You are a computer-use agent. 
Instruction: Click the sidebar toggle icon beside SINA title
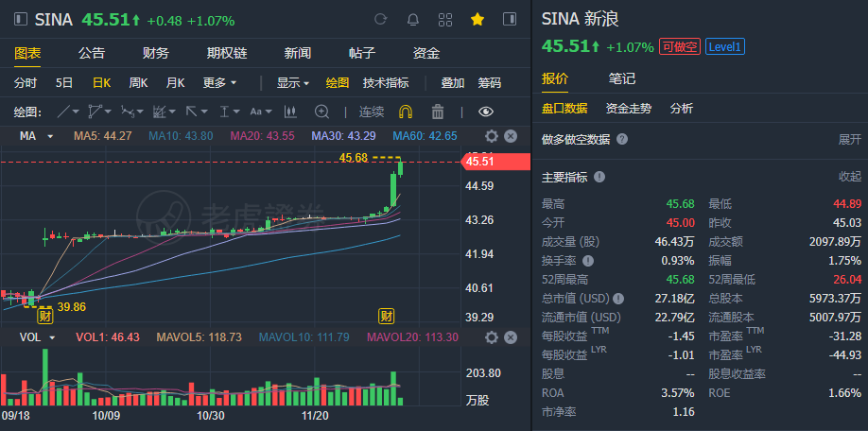pyautogui.click(x=20, y=19)
